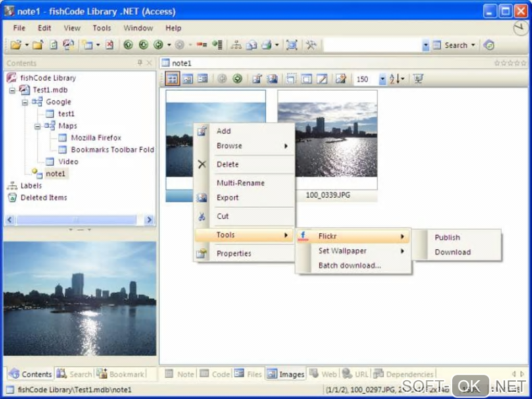
Task: Click the red label flag toolbar icon
Action: click(x=201, y=45)
